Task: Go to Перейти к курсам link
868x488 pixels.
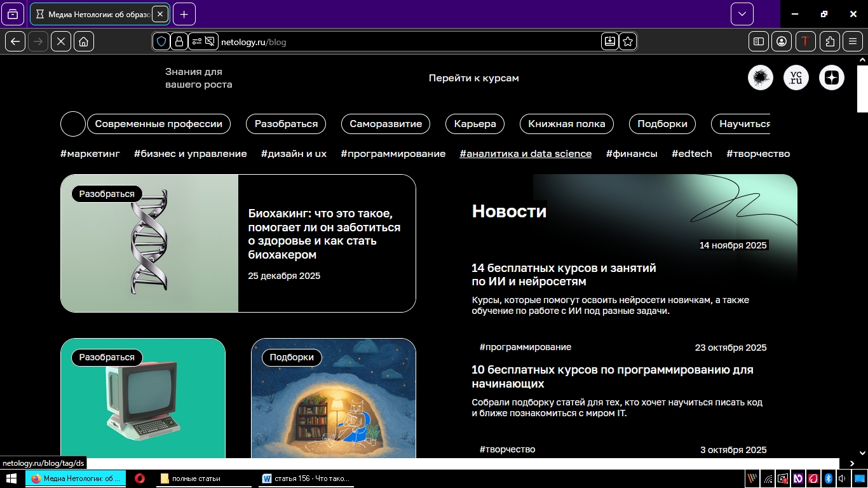Action: tap(473, 78)
